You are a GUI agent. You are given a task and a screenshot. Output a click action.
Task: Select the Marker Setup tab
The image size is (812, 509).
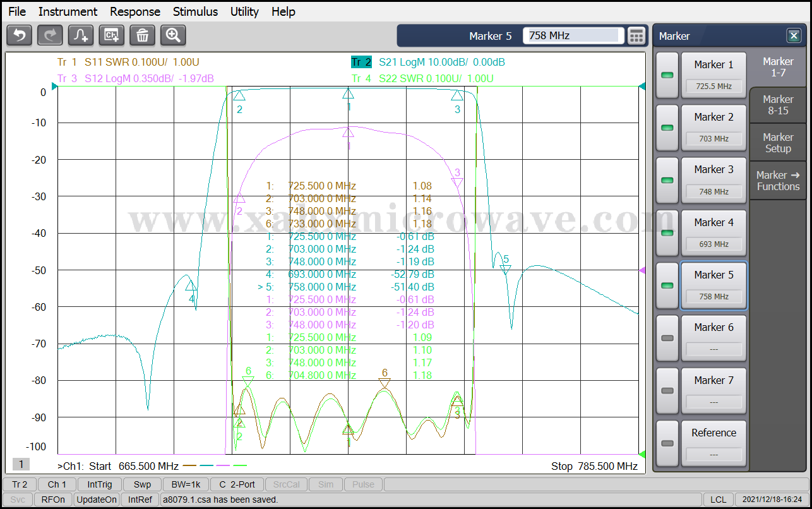pyautogui.click(x=778, y=143)
